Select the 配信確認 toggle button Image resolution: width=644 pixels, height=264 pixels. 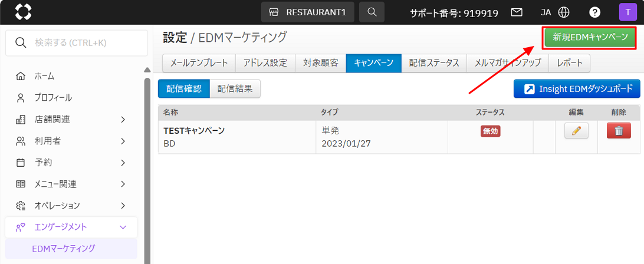pos(184,89)
